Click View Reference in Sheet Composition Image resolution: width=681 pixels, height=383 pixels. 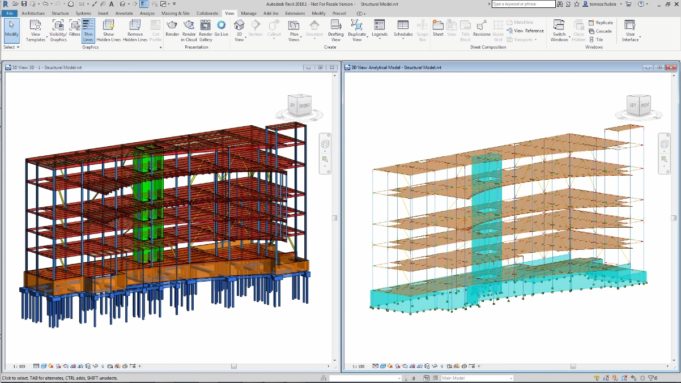(525, 31)
